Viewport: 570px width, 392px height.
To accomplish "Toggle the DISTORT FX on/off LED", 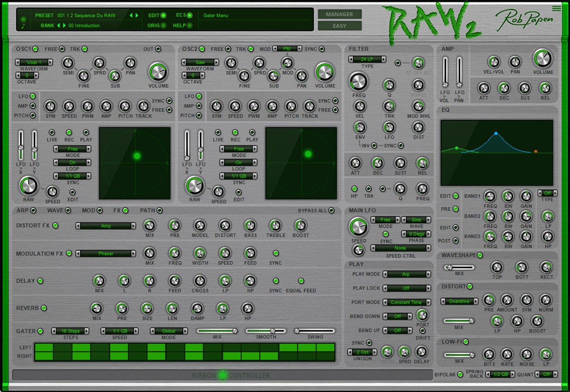I will click(x=55, y=225).
